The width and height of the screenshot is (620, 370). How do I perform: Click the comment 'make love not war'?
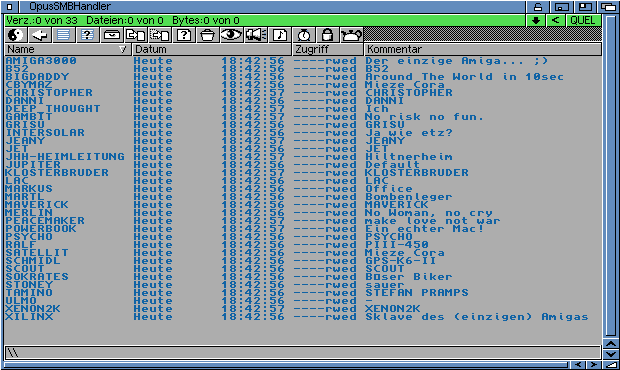coord(433,221)
